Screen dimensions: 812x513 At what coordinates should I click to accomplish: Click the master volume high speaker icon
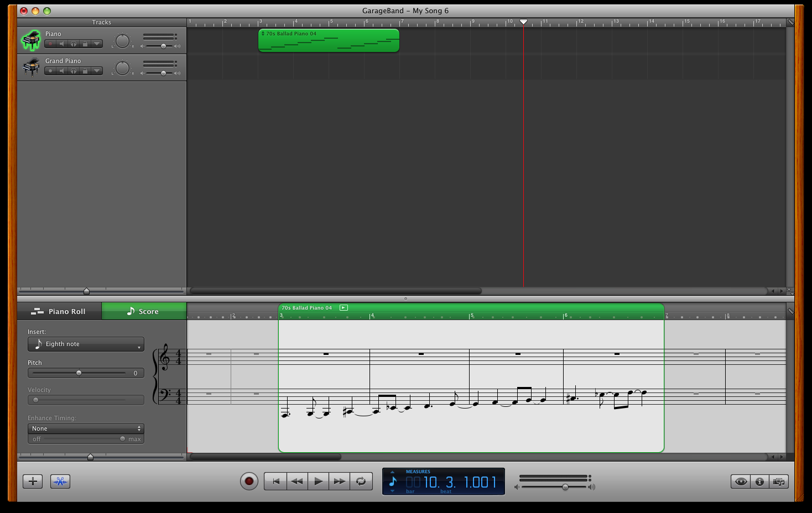pos(591,487)
